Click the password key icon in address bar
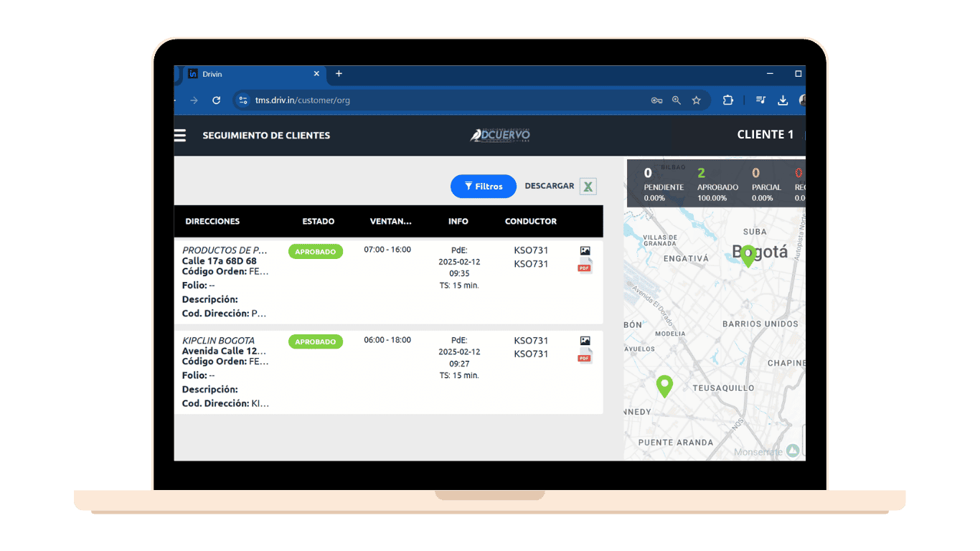Viewport: 980px width, 551px height. pyautogui.click(x=656, y=100)
